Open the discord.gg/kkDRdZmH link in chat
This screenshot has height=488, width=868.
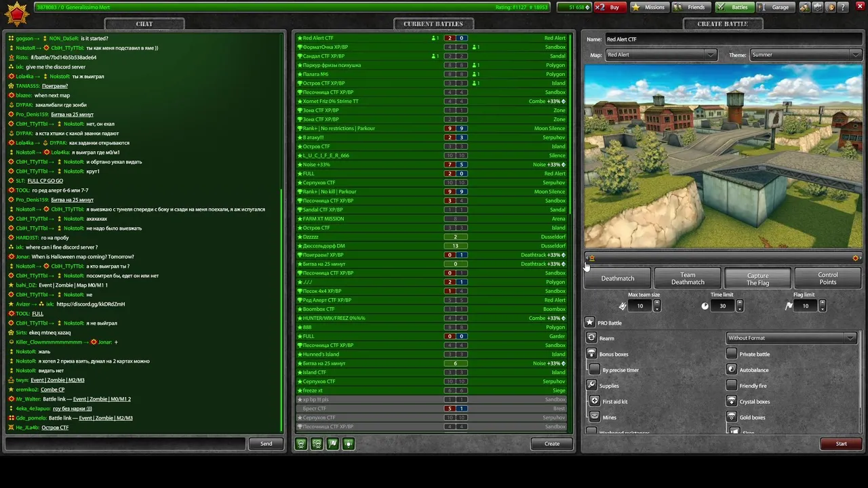coord(91,304)
